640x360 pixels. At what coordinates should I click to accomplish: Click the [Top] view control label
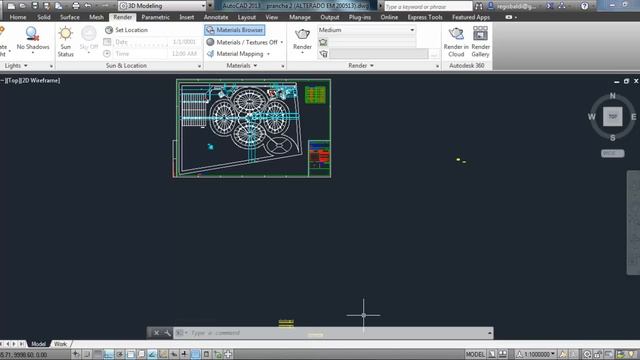pos(12,80)
